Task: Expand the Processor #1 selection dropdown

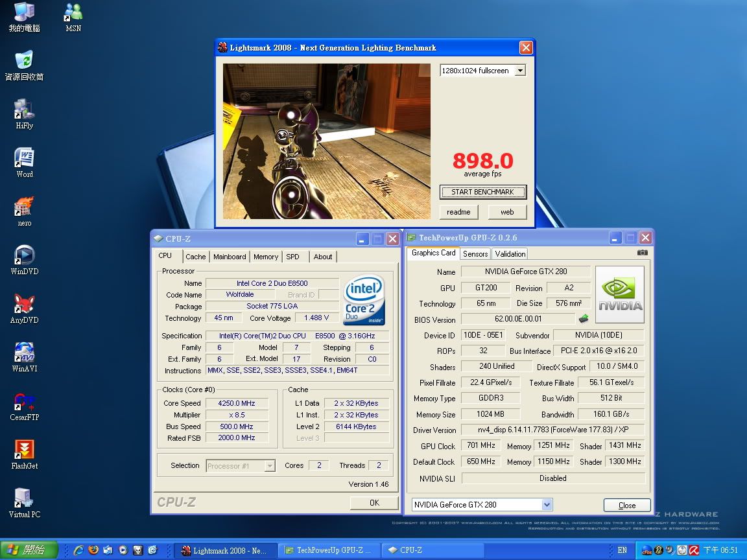Action: [270, 466]
